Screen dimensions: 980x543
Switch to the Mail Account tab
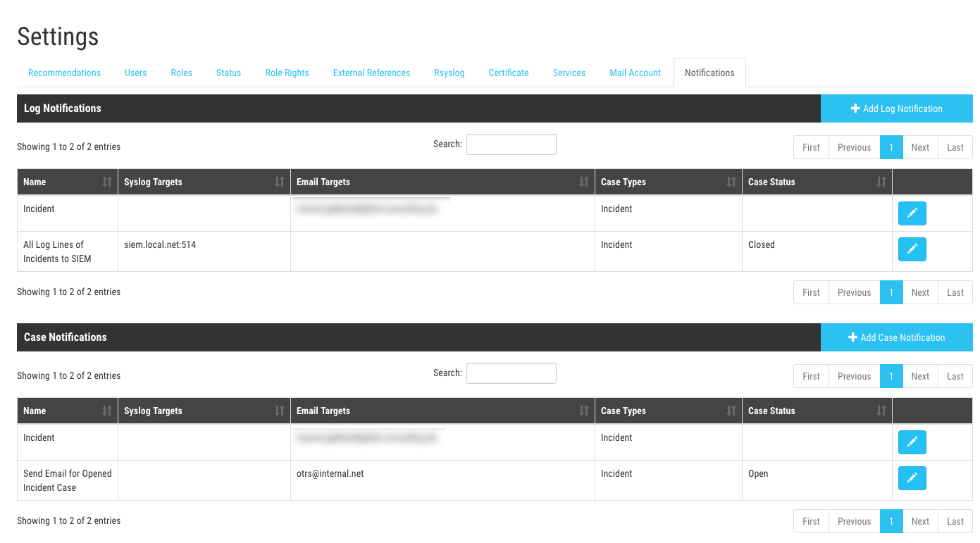point(635,73)
